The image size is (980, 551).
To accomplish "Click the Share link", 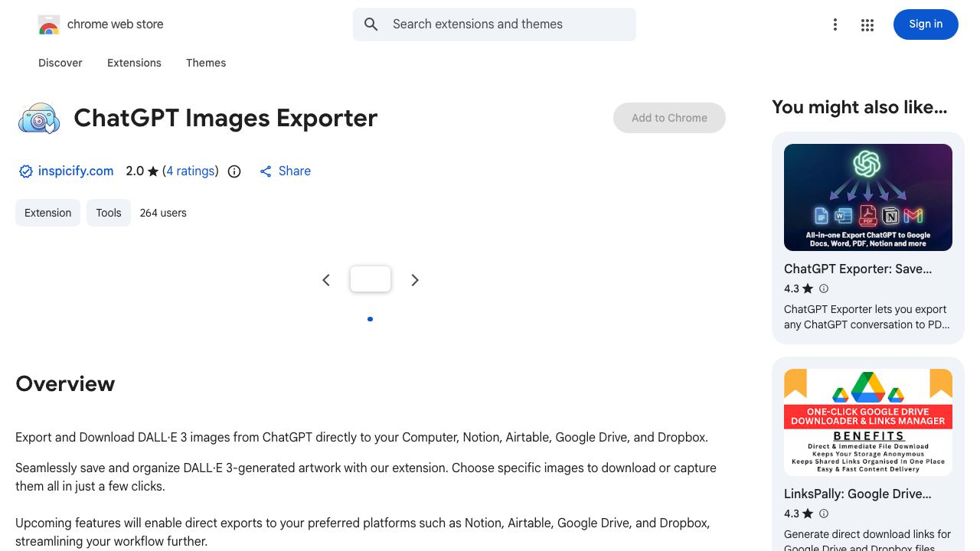I will coord(295,171).
